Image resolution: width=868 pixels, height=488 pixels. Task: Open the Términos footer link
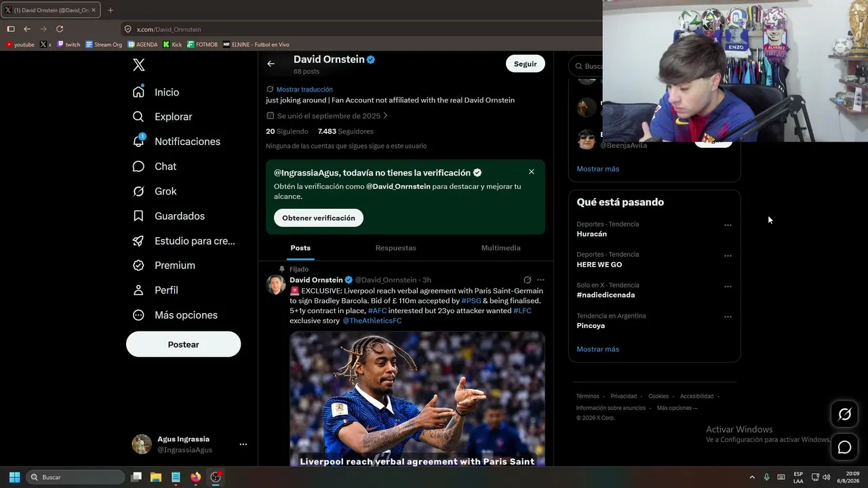click(x=587, y=396)
